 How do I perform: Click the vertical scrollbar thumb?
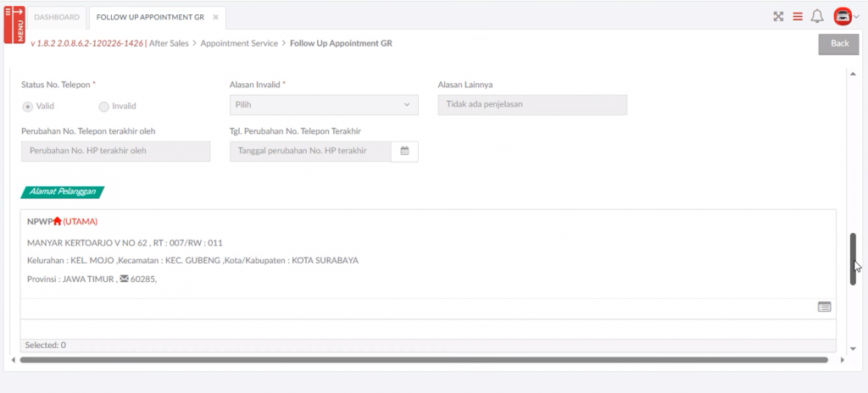point(853,259)
